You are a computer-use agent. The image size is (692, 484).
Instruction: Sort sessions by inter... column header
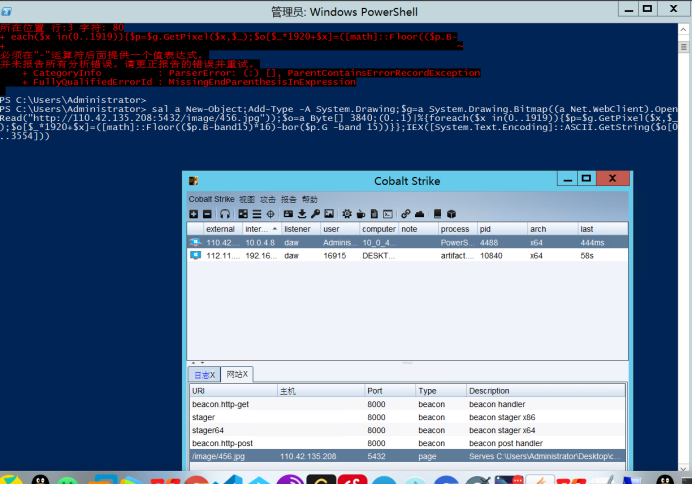click(262, 229)
